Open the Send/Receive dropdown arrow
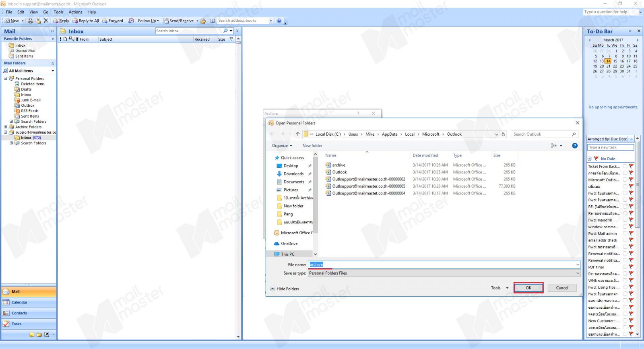The height and width of the screenshot is (349, 644). click(197, 21)
